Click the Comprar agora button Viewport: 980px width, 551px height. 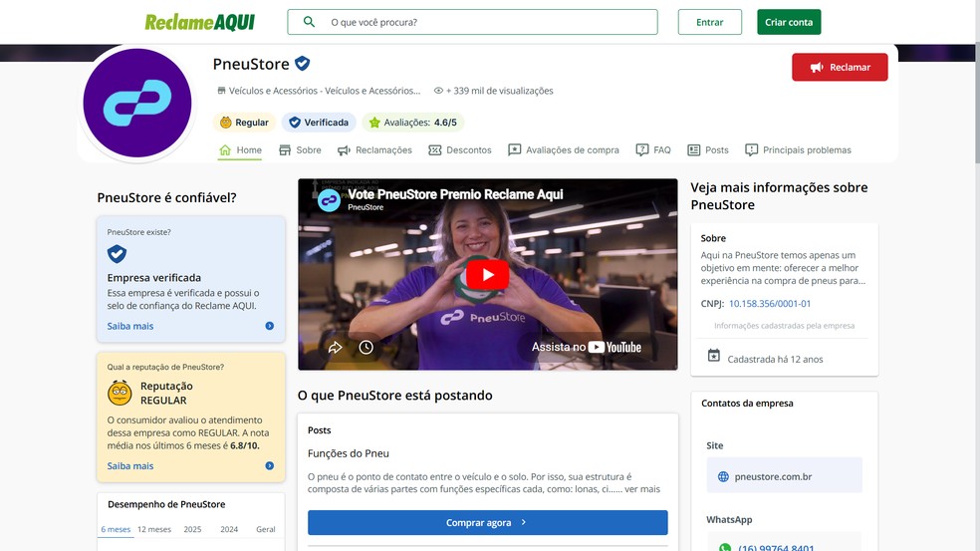point(487,523)
